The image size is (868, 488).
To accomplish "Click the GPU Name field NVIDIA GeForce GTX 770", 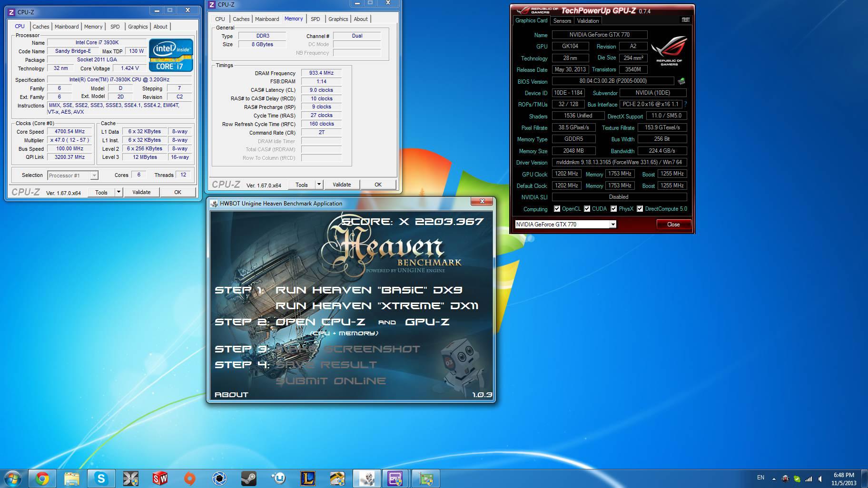I will tap(599, 35).
